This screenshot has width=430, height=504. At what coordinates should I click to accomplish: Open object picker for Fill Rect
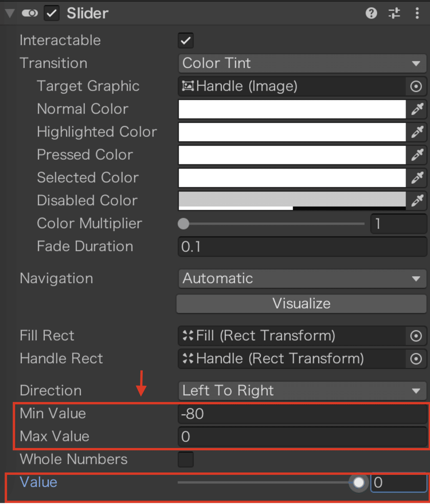[x=416, y=336]
